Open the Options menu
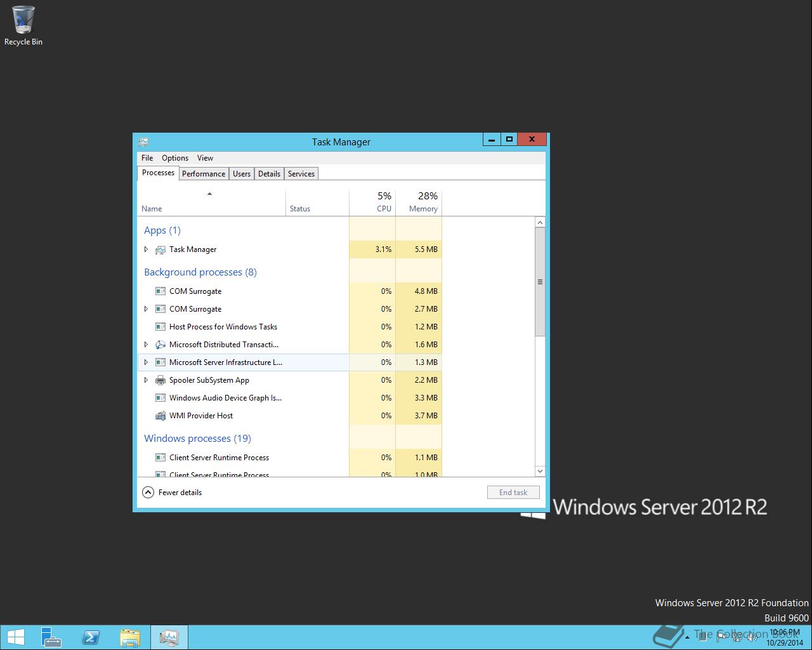 tap(175, 158)
